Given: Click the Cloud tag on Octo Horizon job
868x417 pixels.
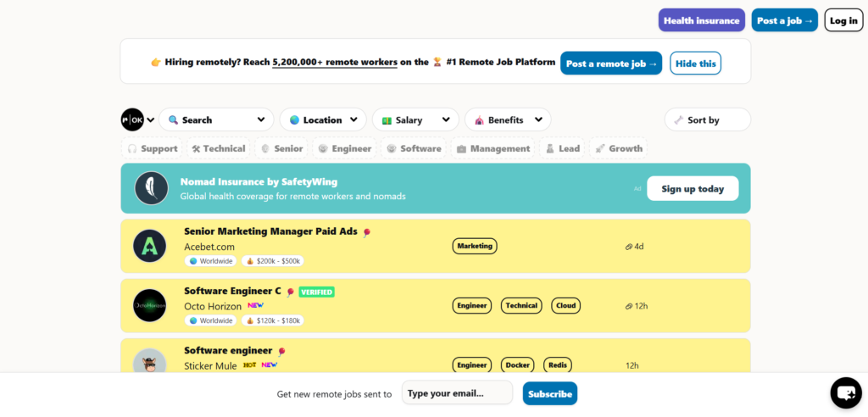Looking at the screenshot, I should 565,305.
